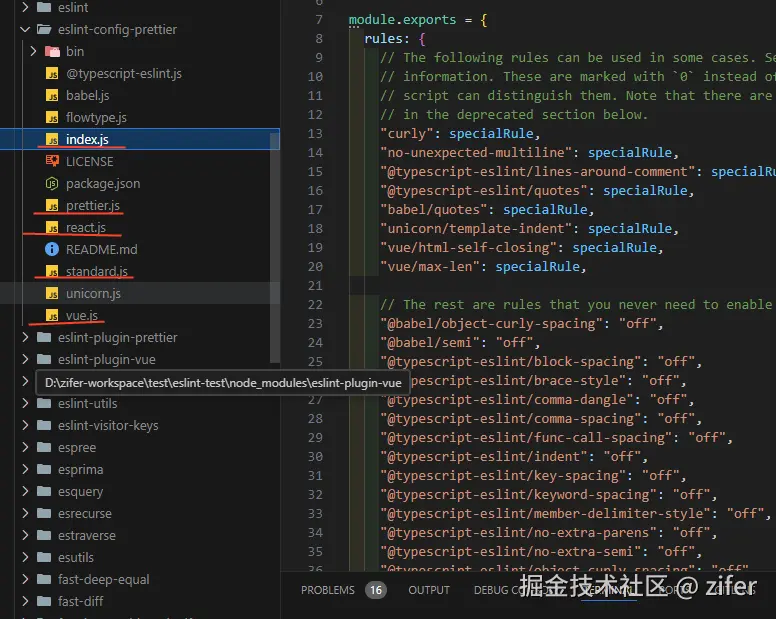Click the JS icon of prettier.js
The width and height of the screenshot is (776, 619).
point(52,205)
